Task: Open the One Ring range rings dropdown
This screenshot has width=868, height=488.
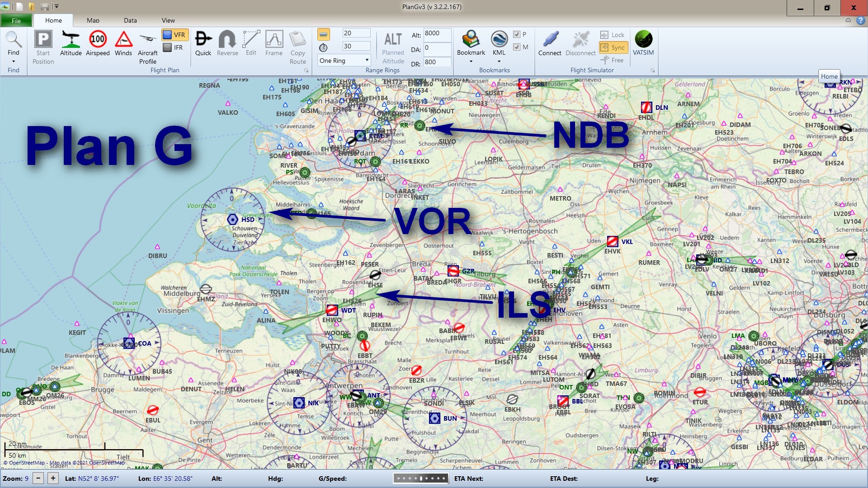Action: 344,60
